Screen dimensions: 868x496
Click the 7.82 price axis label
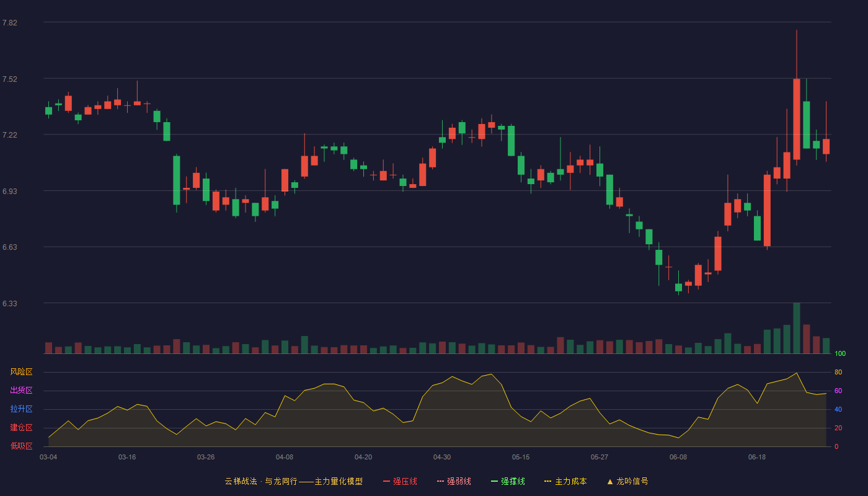10,23
